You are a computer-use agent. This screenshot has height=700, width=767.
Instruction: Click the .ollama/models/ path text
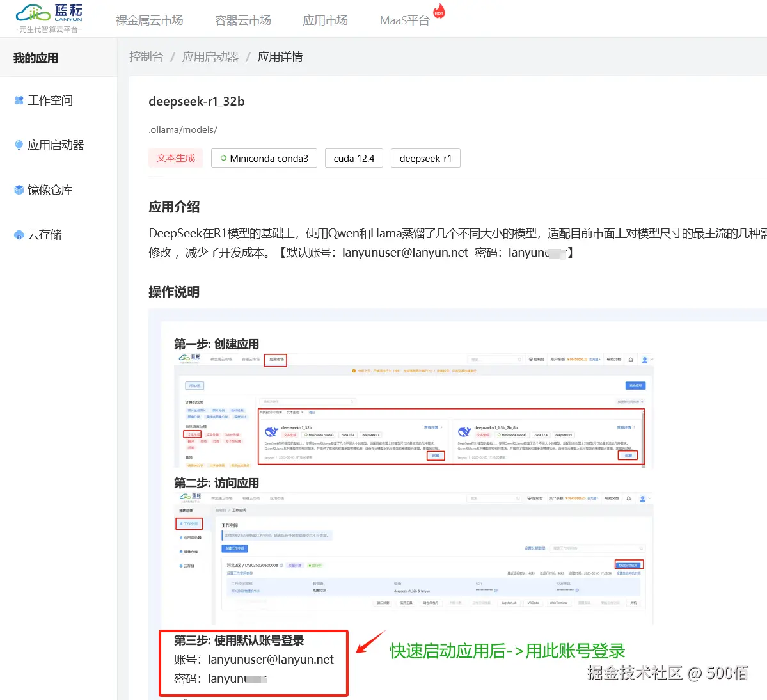[x=183, y=130]
